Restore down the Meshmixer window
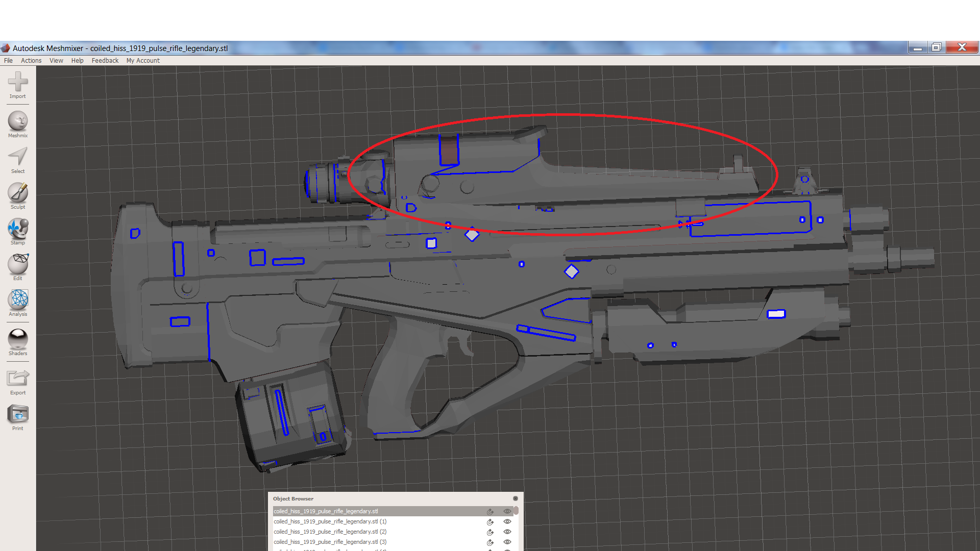The image size is (980, 551). tap(936, 47)
